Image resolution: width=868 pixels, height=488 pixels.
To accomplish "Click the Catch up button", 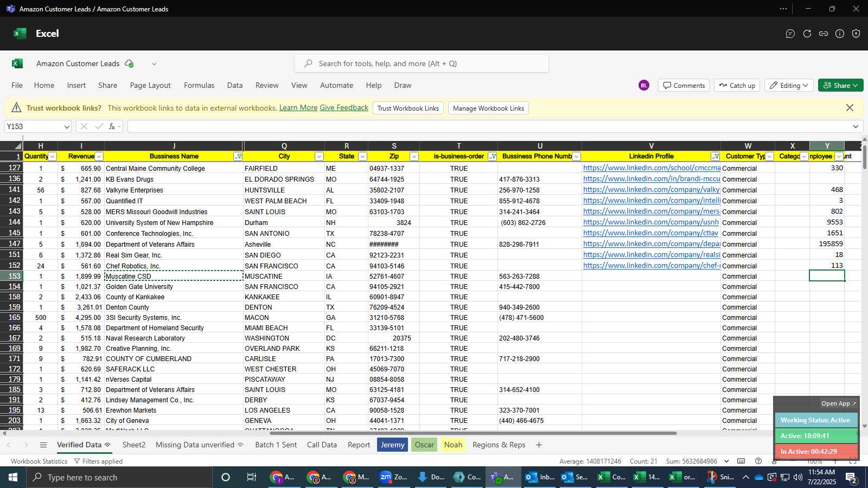I will point(737,86).
